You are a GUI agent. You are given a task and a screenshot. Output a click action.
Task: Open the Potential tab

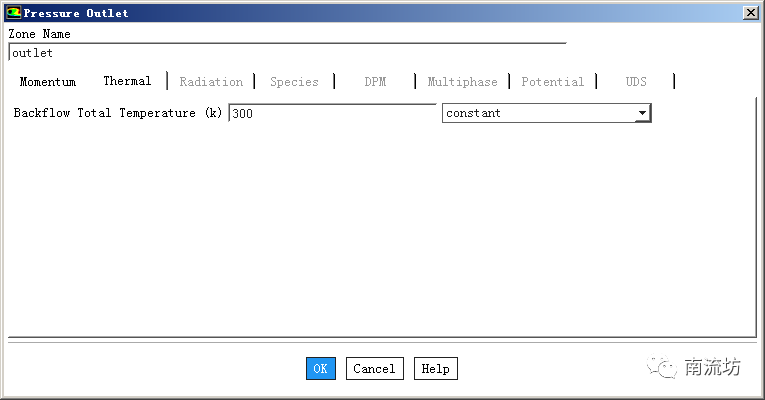tap(553, 81)
